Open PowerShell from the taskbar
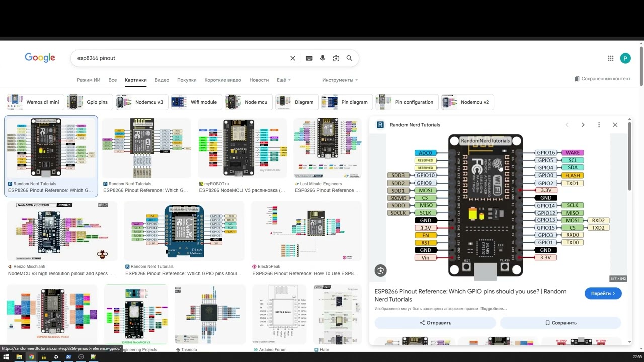 (68, 357)
